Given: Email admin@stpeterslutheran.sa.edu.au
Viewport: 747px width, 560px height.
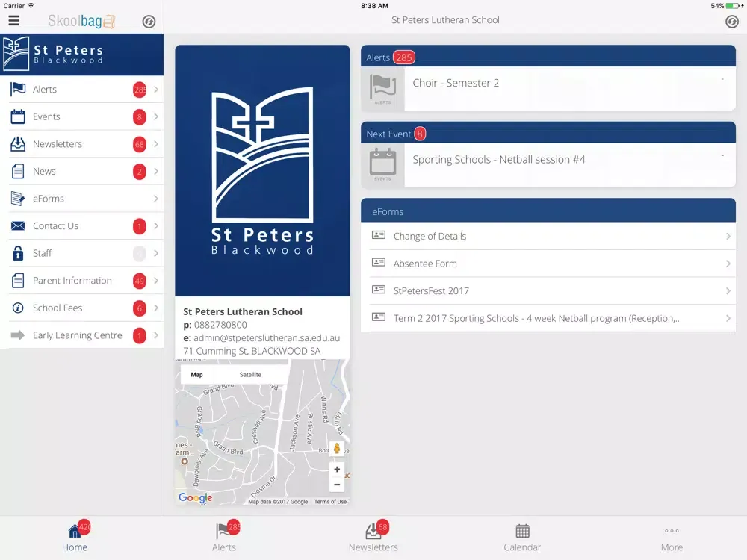Looking at the screenshot, I should pyautogui.click(x=267, y=338).
